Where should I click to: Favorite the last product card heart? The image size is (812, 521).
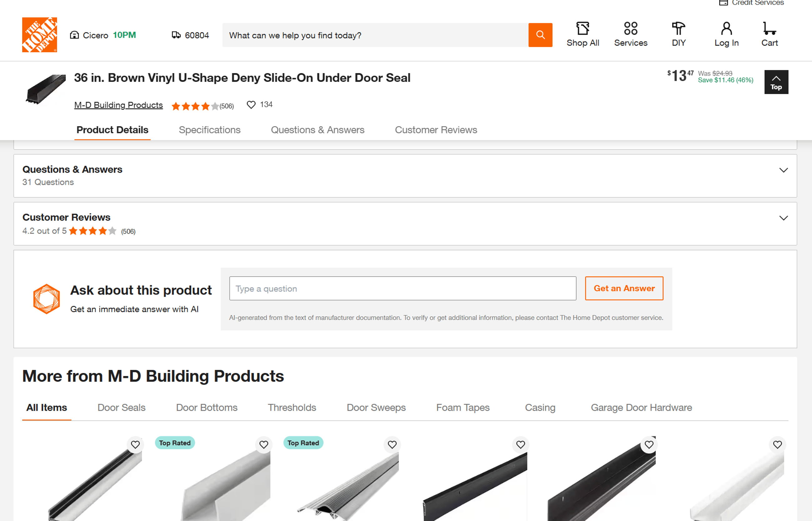pyautogui.click(x=777, y=444)
